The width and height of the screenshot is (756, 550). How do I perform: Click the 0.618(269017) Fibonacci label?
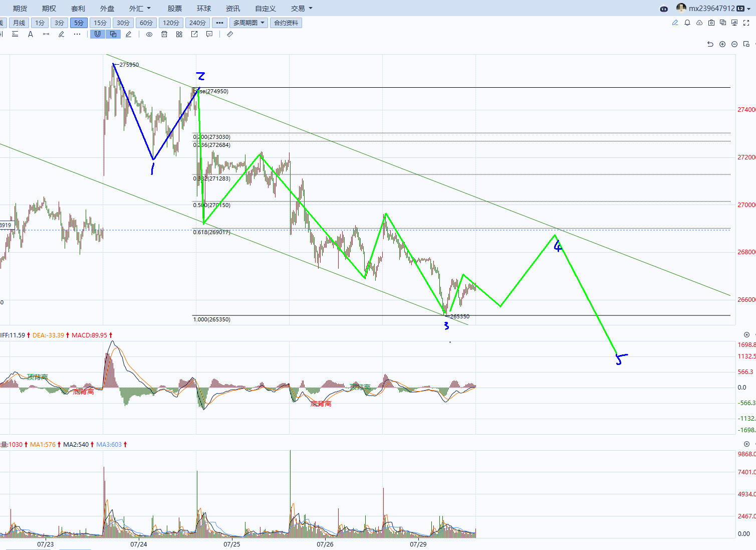(212, 232)
